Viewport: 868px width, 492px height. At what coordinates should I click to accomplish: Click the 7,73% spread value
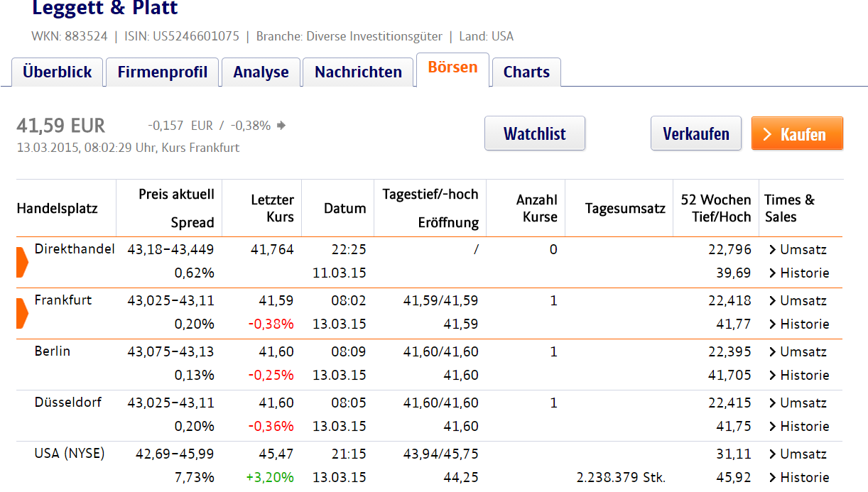coord(195,477)
